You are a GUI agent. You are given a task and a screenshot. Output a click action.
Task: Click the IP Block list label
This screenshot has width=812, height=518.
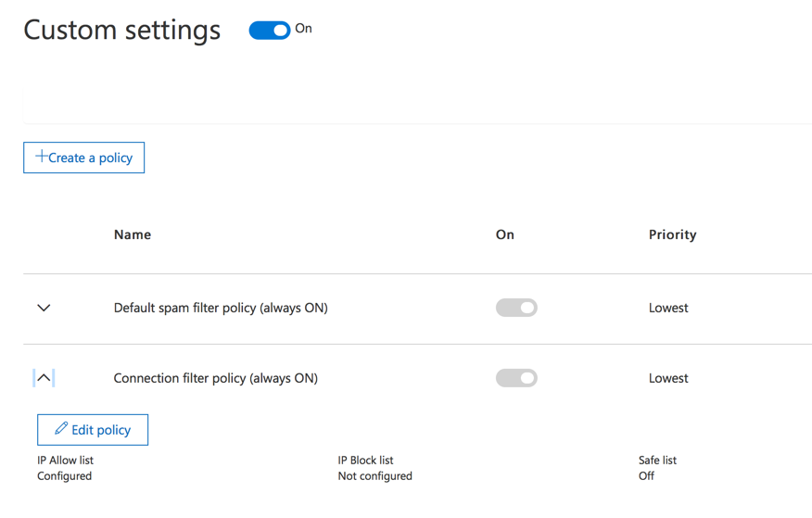[x=365, y=460]
